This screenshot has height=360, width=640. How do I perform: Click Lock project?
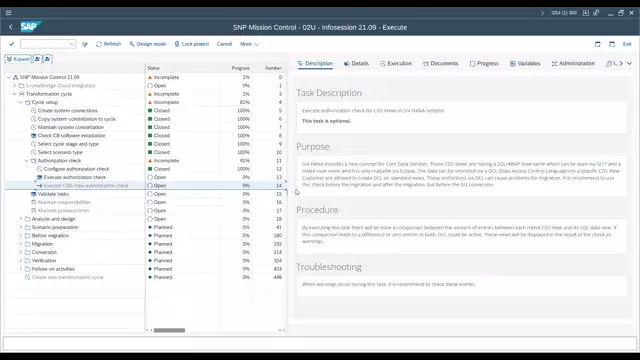(x=191, y=44)
